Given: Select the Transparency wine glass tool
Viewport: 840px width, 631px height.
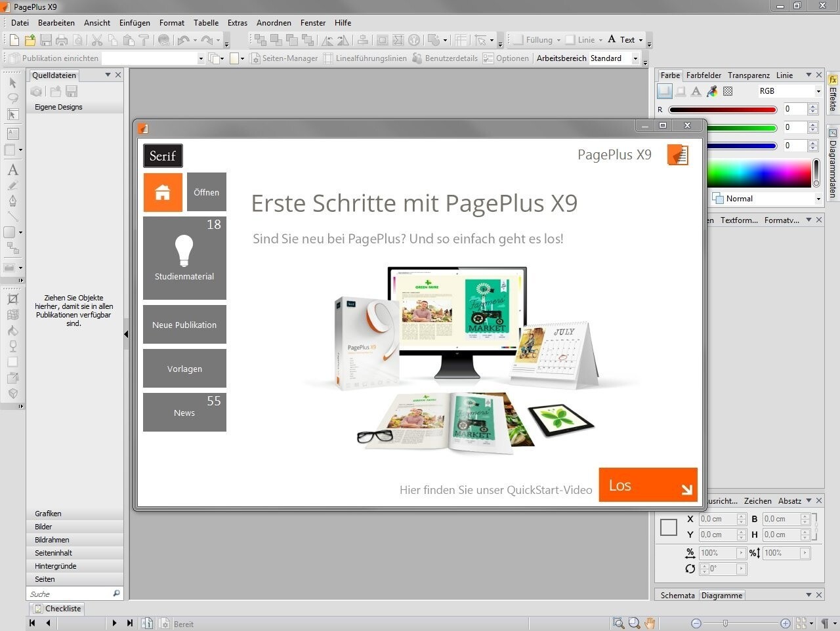Looking at the screenshot, I should pyautogui.click(x=12, y=346).
